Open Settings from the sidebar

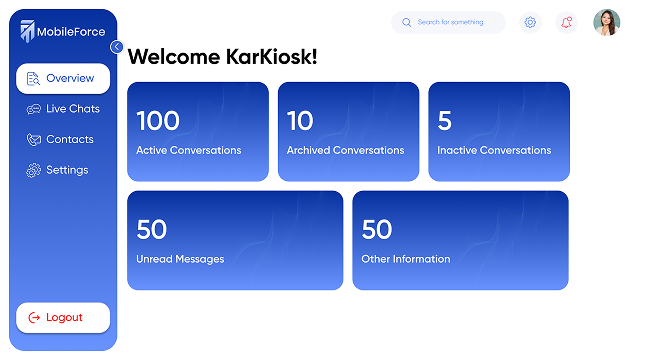(63, 170)
